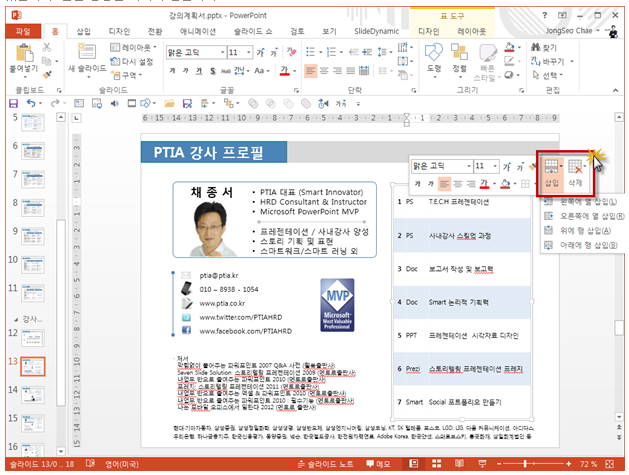
Task: Click the Open folder icon in quick access toolbar
Action: click(169, 104)
